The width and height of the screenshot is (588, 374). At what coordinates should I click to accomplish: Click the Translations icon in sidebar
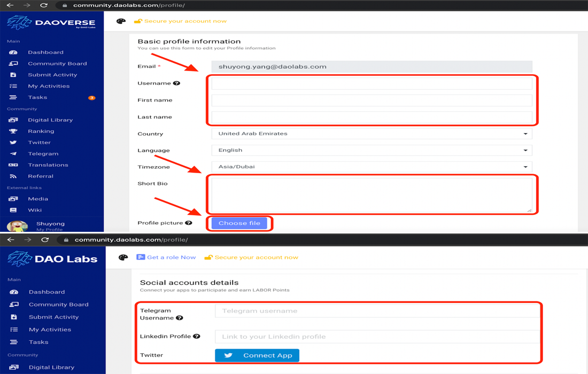point(13,165)
